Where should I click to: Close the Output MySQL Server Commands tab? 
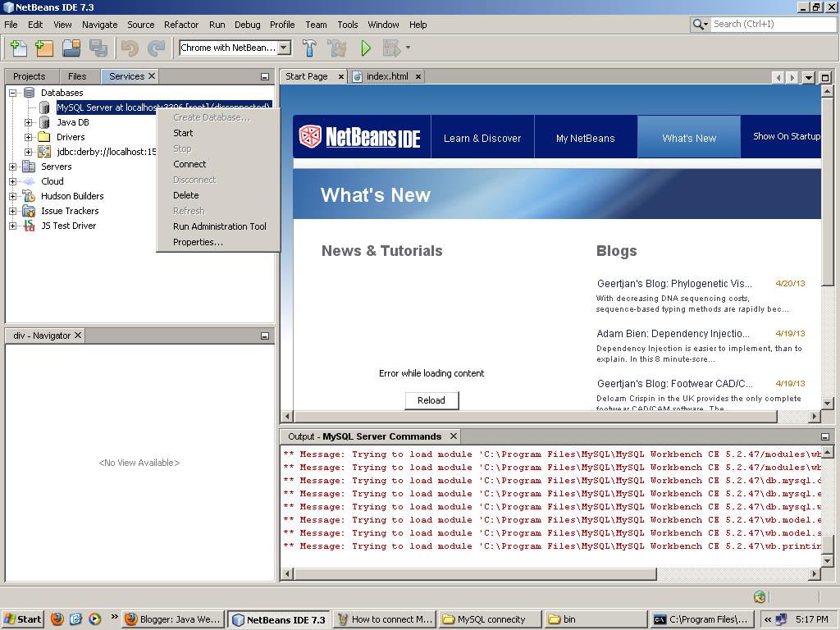[454, 436]
